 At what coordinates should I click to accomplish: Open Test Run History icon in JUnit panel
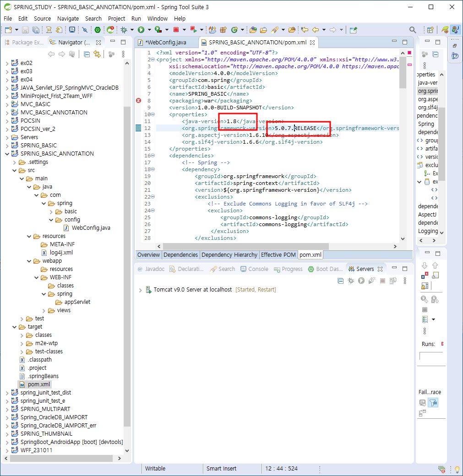coord(425,319)
